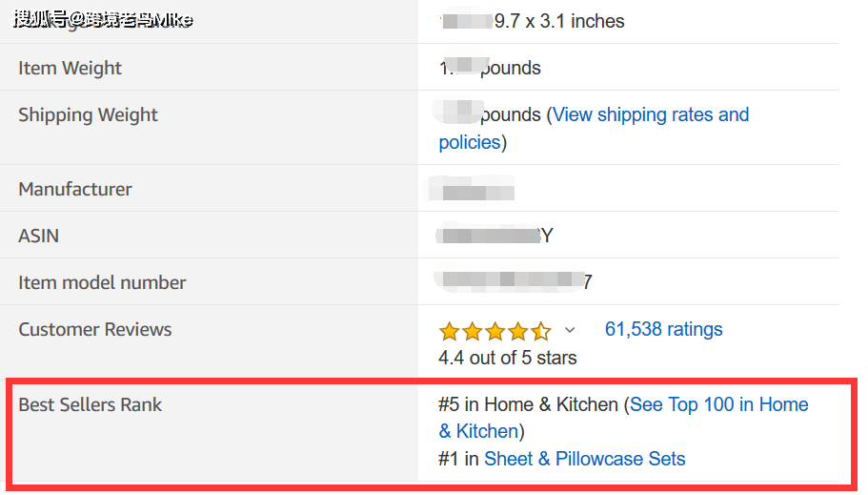Click the half-filled fifth rating star
This screenshot has width=868, height=495.
[540, 332]
